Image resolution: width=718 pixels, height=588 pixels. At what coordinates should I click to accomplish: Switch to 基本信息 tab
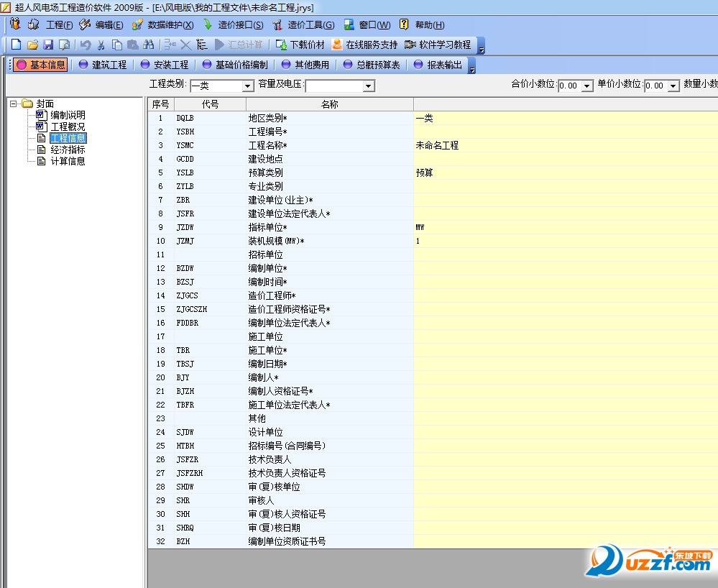[41, 65]
